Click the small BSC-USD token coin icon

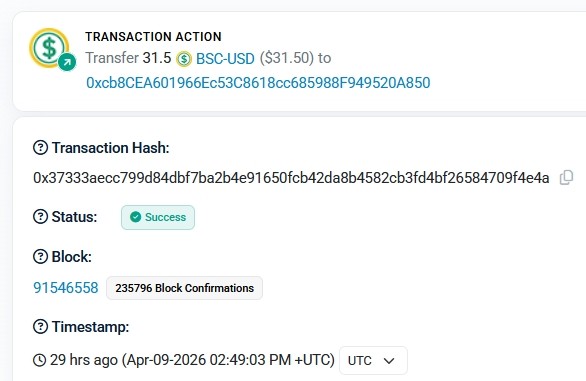pos(183,59)
